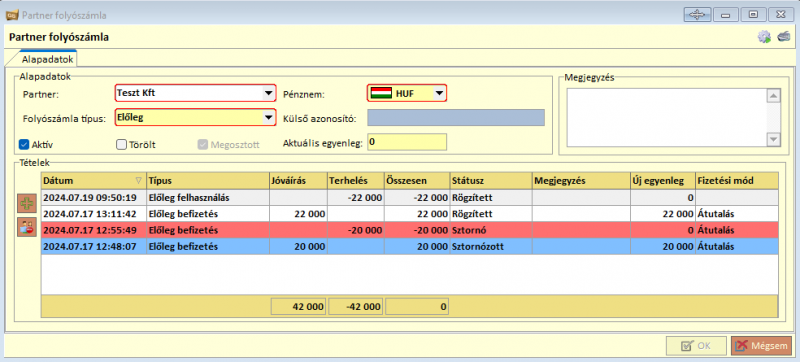Click the -42 000 Terhelés total
The image size is (800, 362).
click(356, 307)
